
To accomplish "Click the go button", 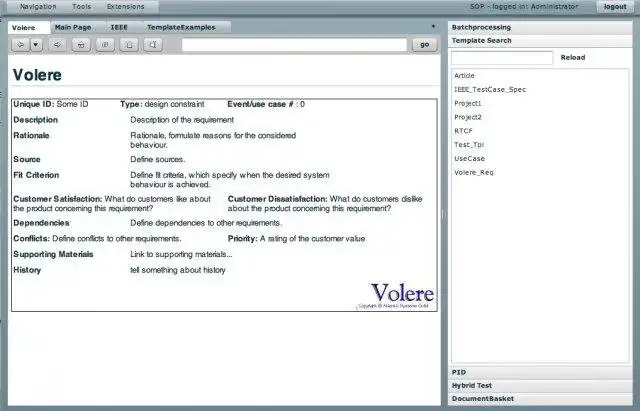I will [x=424, y=44].
